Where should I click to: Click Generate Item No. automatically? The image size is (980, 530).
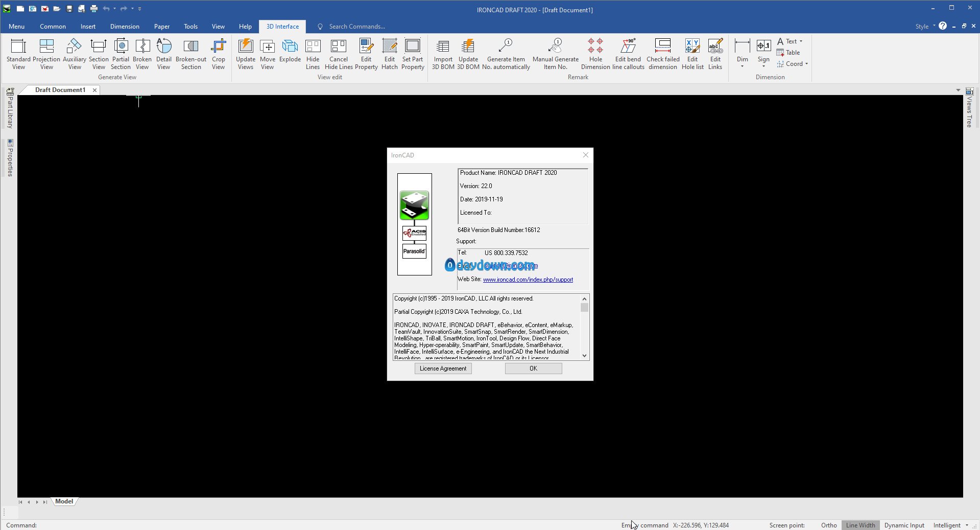point(506,54)
